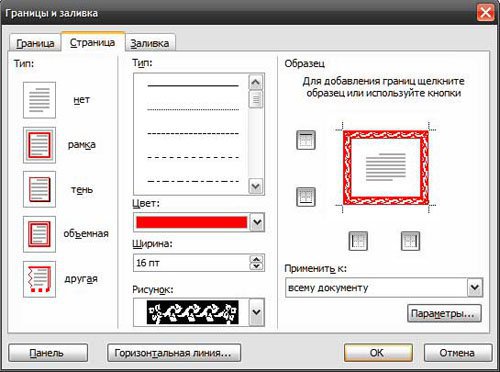Choose the 'рамка' box border icon
The height and width of the screenshot is (372, 500).
click(39, 145)
